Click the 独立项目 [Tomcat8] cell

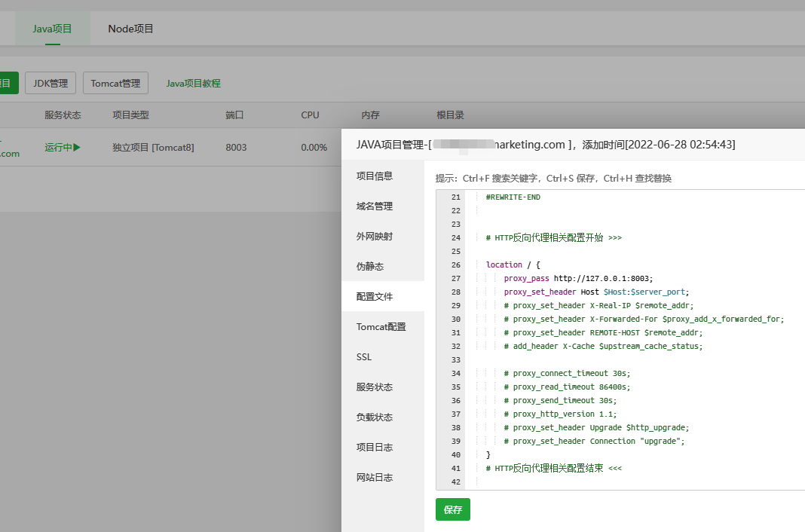tap(153, 147)
